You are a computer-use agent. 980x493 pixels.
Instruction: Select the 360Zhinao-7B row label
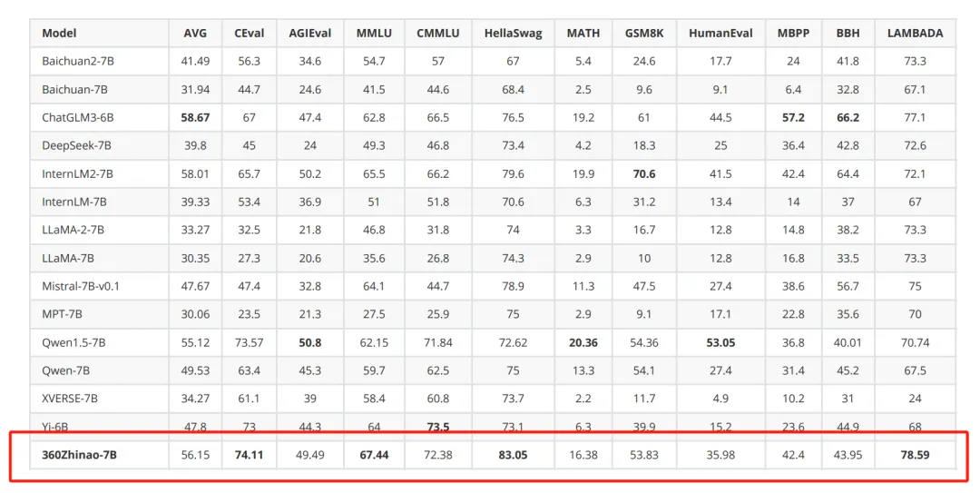tap(79, 455)
